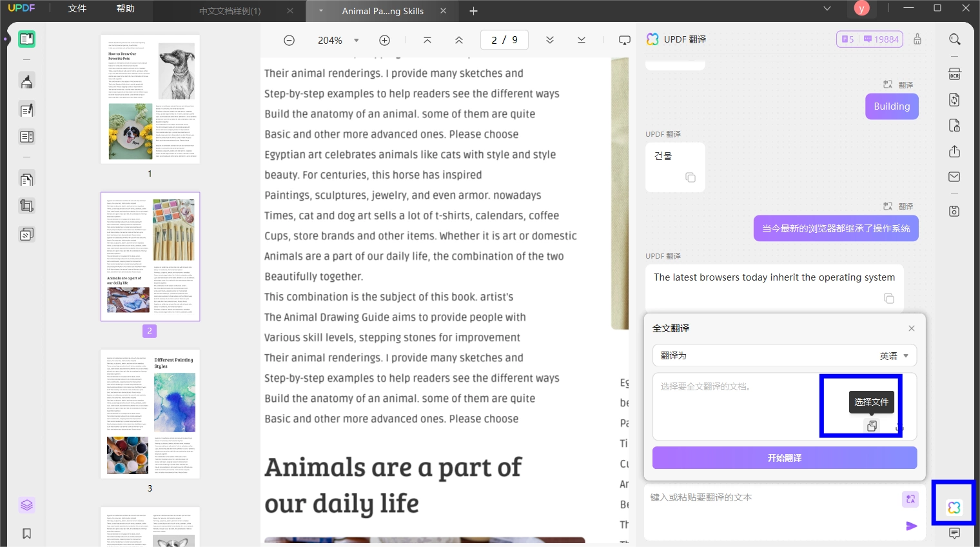The height and width of the screenshot is (547, 980).
Task: Select the page 3 thumbnail
Action: point(150,414)
